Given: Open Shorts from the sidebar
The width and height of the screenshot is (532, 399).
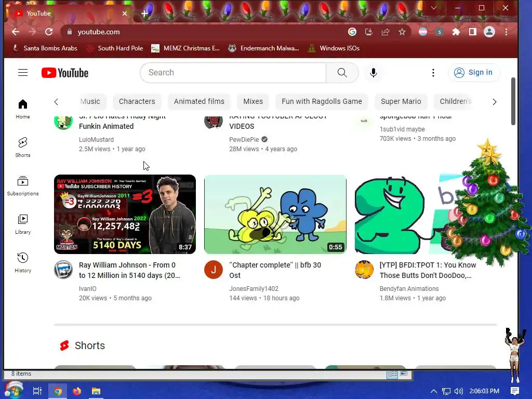Looking at the screenshot, I should point(23,147).
